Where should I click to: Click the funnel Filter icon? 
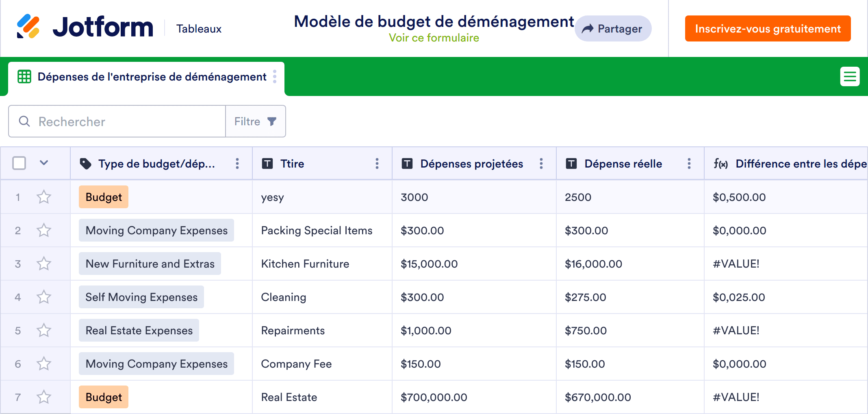(272, 121)
